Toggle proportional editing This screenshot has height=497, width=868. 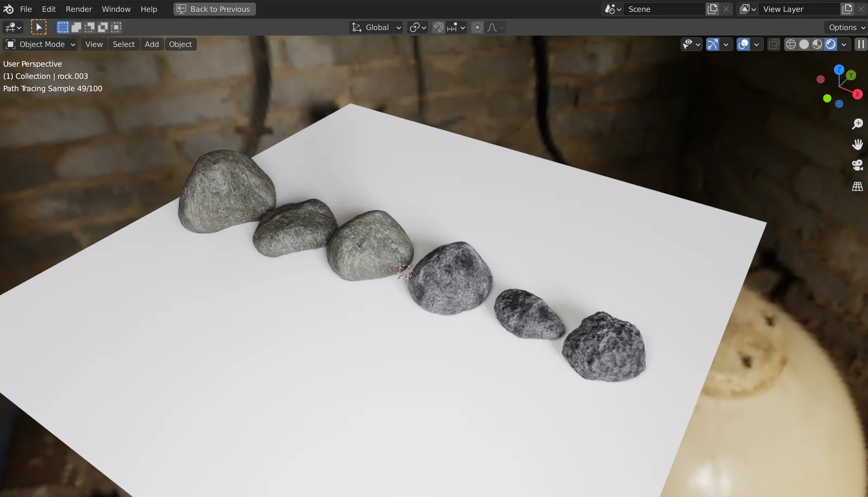click(x=477, y=27)
